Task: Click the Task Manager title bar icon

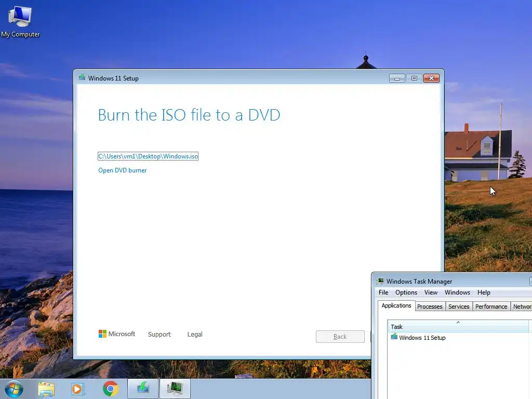Action: (x=381, y=281)
